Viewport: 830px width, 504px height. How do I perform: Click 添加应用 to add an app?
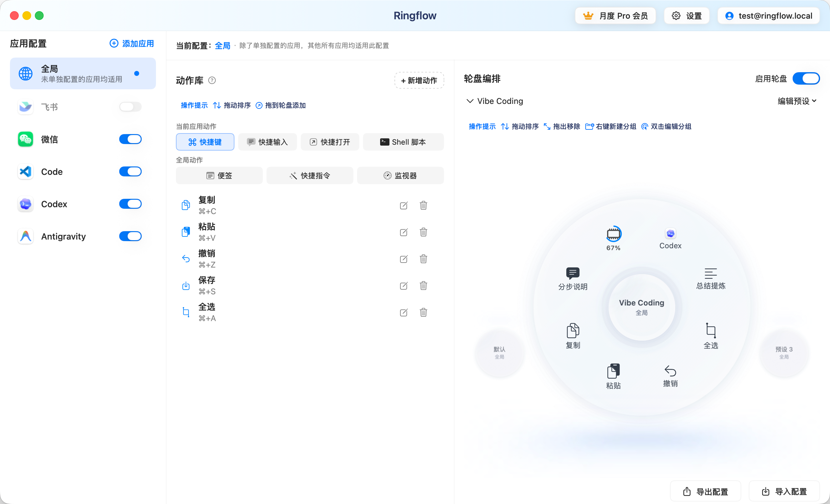[132, 44]
